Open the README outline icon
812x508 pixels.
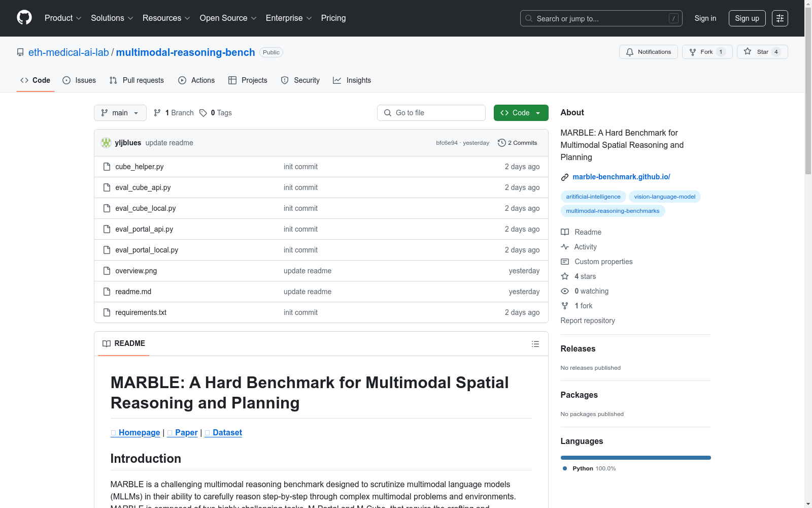click(535, 344)
